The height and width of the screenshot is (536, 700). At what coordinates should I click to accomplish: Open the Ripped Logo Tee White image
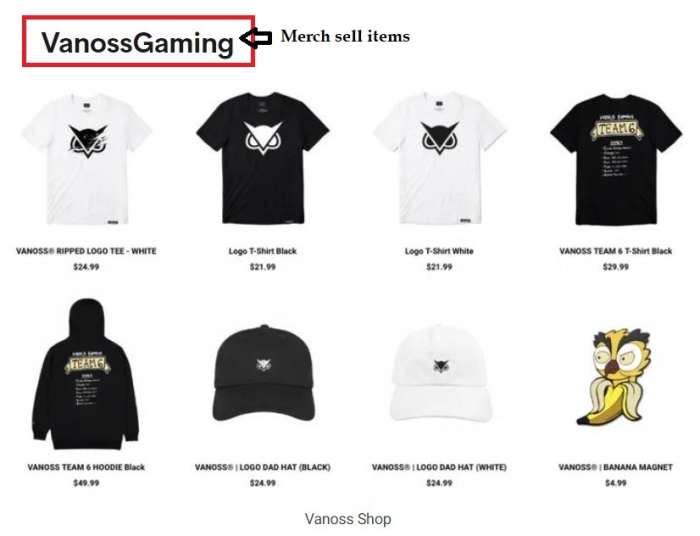coord(87,159)
